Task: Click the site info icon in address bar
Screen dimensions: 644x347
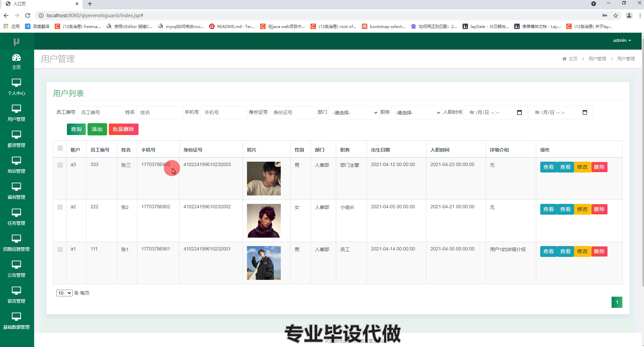Action: (x=41, y=16)
